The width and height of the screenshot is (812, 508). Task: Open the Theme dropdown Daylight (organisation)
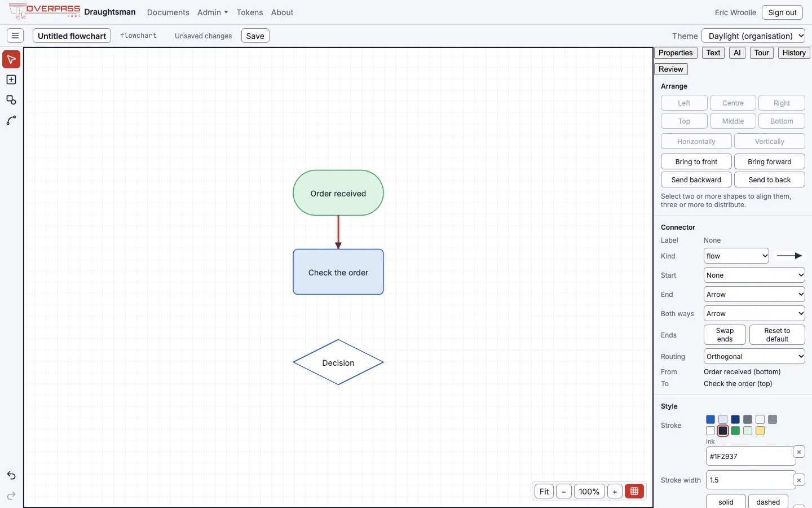tap(753, 36)
